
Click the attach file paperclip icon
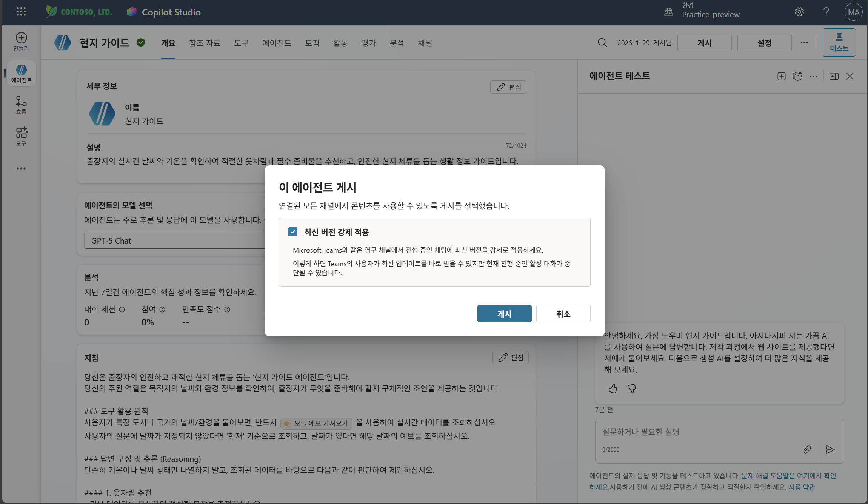pyautogui.click(x=807, y=449)
